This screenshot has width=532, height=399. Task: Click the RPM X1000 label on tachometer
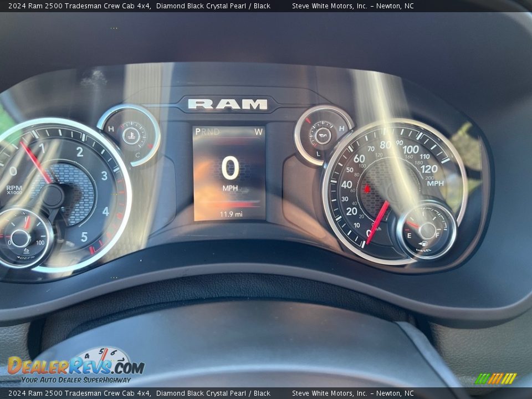click(x=14, y=190)
